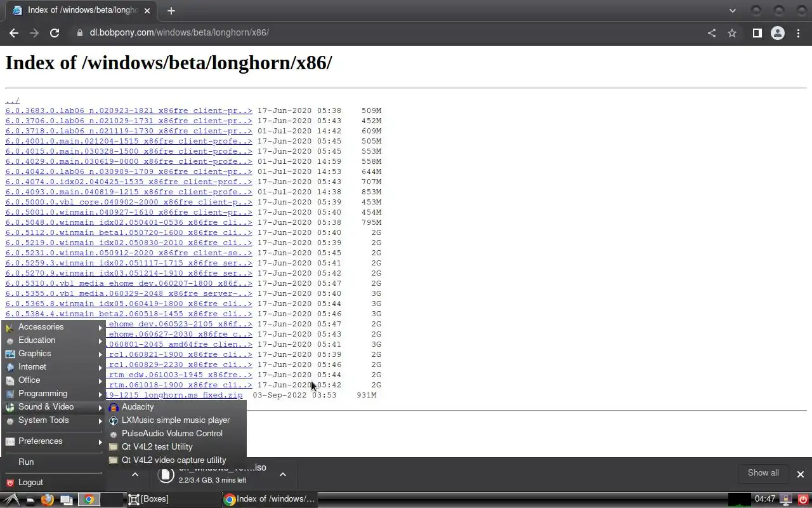The height and width of the screenshot is (508, 812).
Task: Click the address bar URL
Action: [180, 32]
